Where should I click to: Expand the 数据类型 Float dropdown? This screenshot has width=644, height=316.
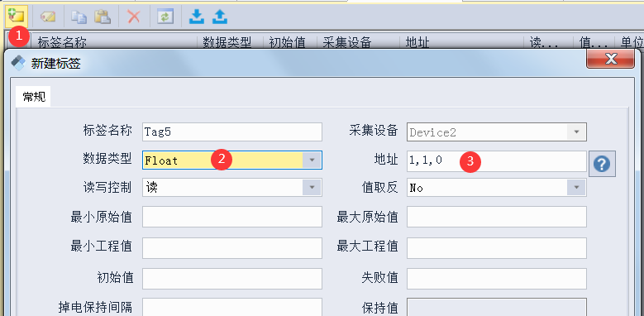point(312,160)
